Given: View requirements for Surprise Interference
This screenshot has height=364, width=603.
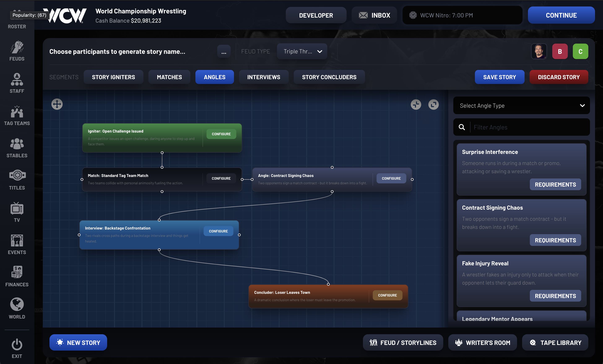Looking at the screenshot, I should pos(555,184).
